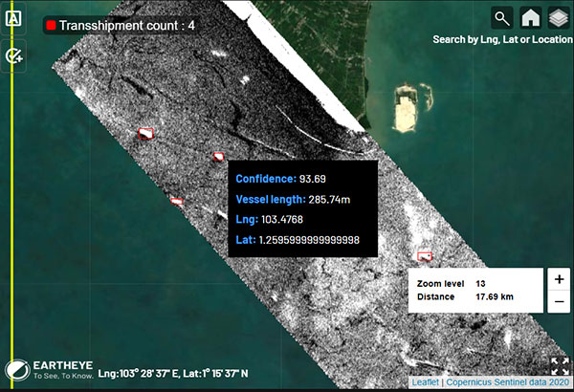Click the Lng/Lat coordinate readout
The width and height of the screenshot is (574, 392).
click(173, 372)
